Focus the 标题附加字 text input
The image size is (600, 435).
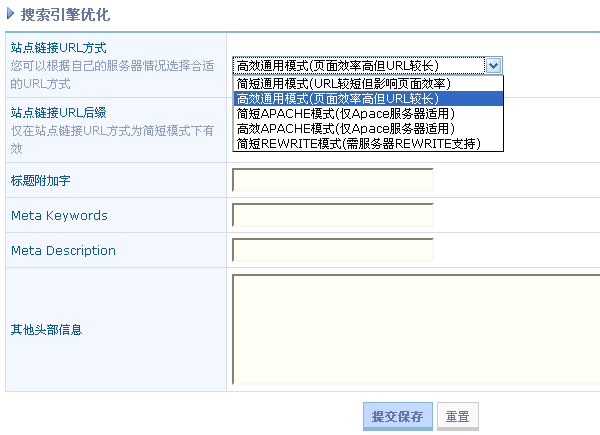[332, 180]
